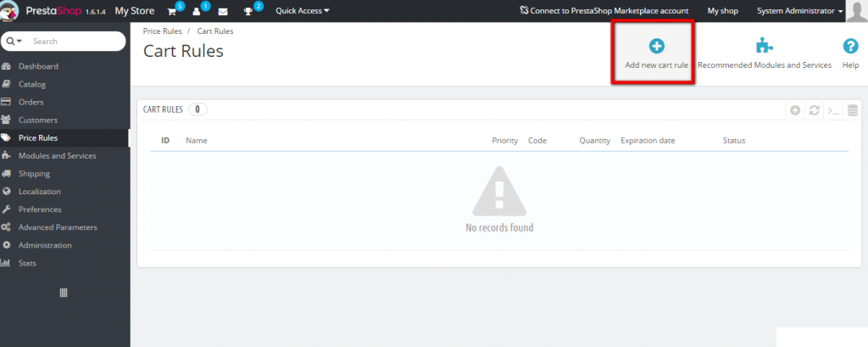This screenshot has width=868, height=347.
Task: Click the Preferences wrench icon
Action: (x=6, y=210)
